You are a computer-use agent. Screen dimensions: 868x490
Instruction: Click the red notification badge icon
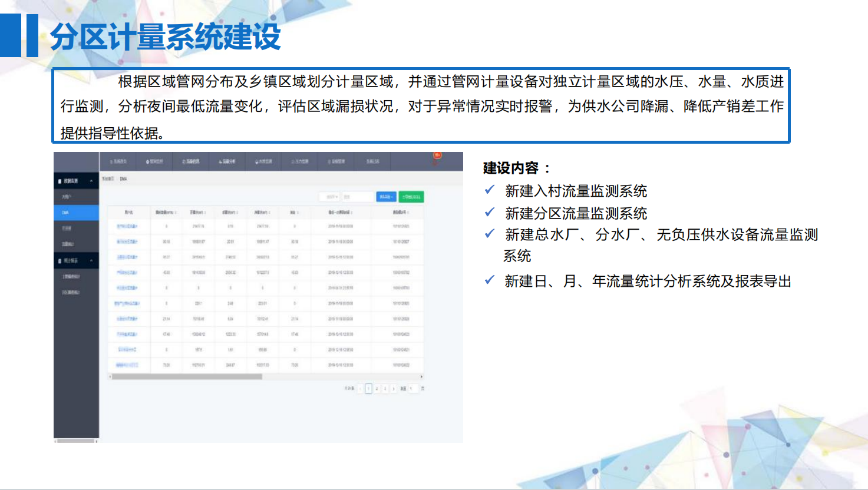(437, 155)
